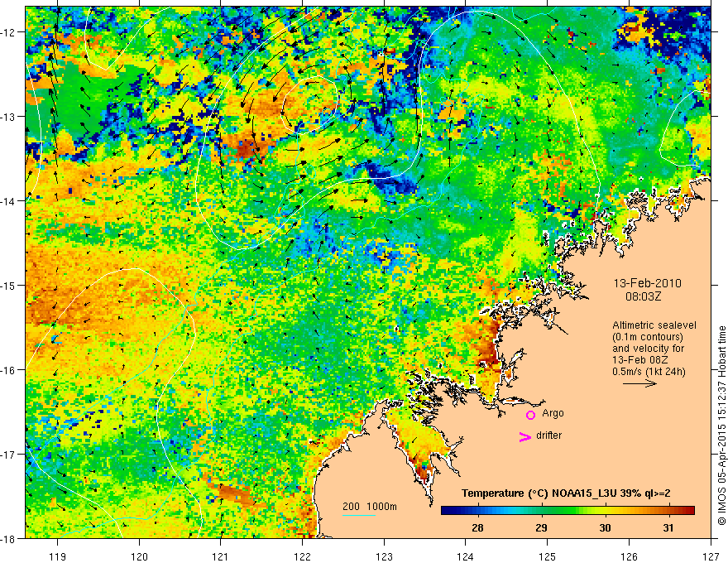Click the 0.5m/s velocity scale arrow
Viewport: 728px width, 563px height.
coord(639,383)
